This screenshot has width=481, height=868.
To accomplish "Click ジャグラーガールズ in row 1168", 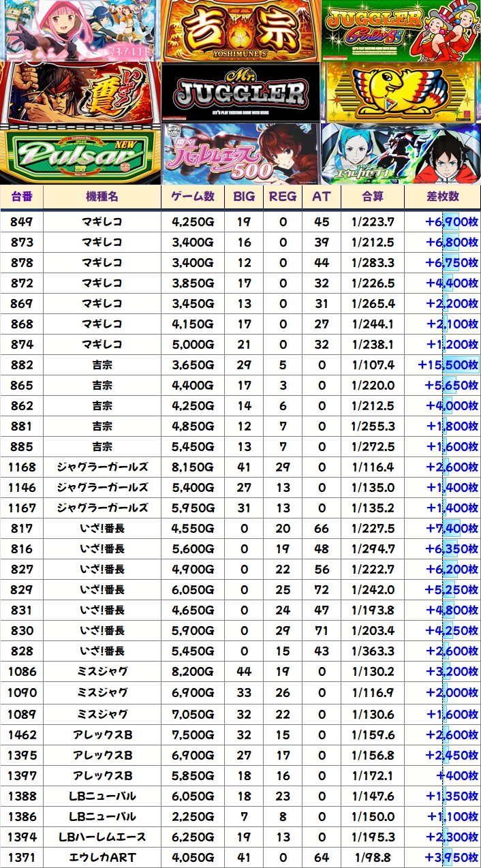I will [102, 467].
